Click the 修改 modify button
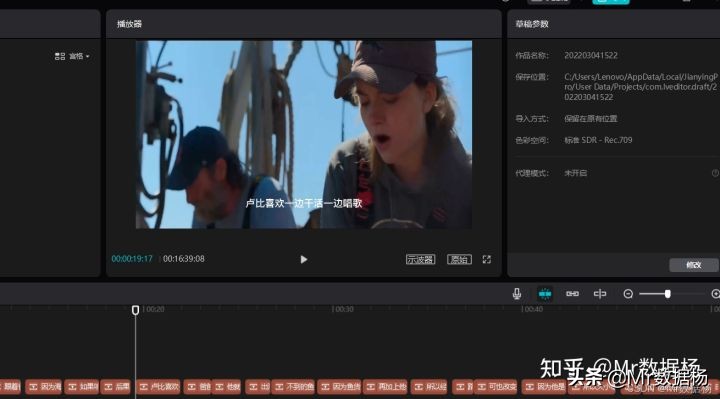 coord(693,265)
